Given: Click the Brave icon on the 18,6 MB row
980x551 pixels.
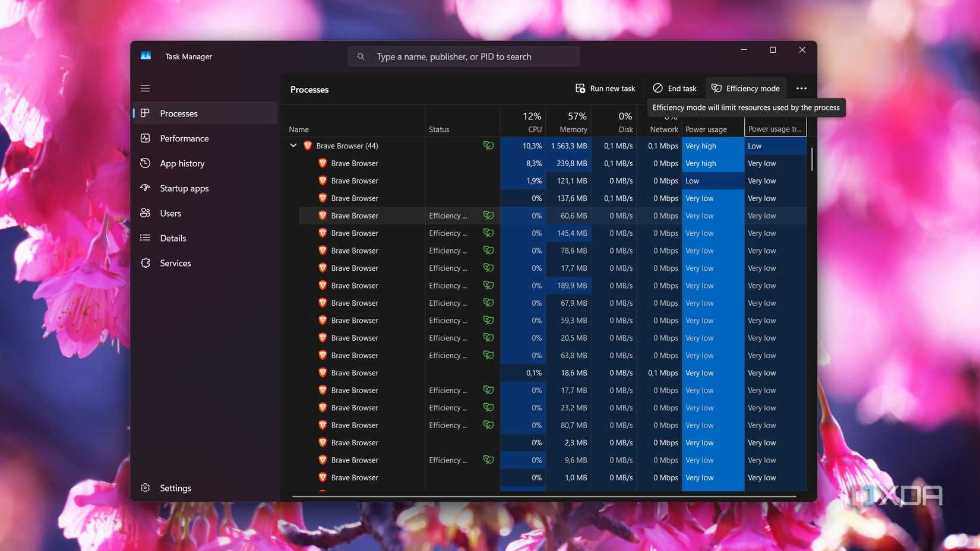Looking at the screenshot, I should (x=323, y=373).
